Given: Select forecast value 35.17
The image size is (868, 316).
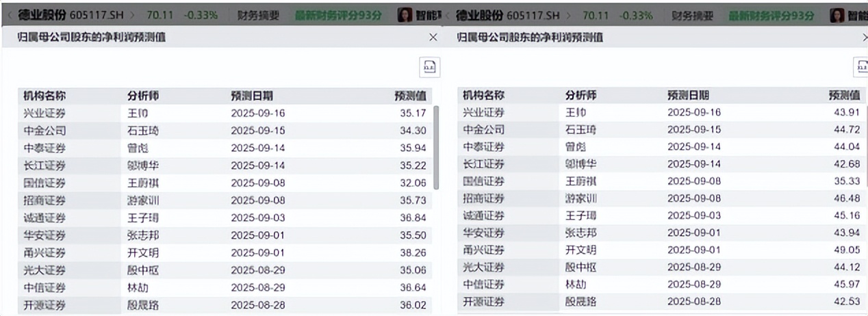Looking at the screenshot, I should (x=413, y=113).
